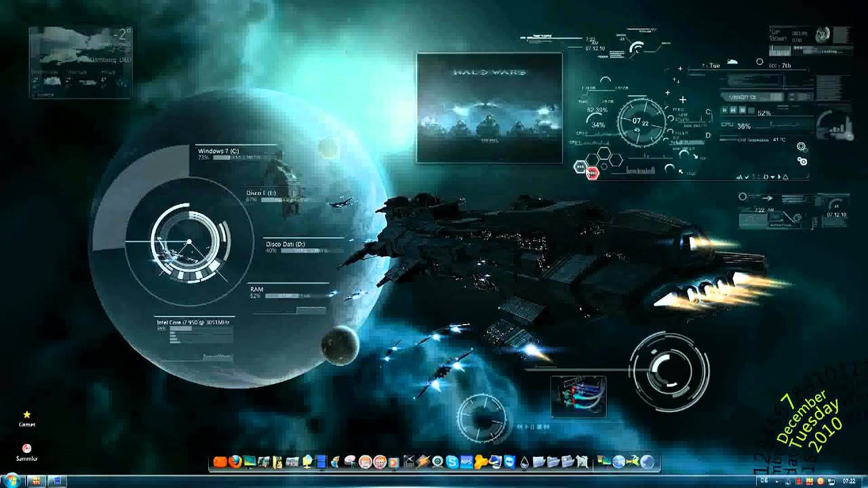Open the NPS icon in the dock
Viewport: 868px width, 488px height.
(x=466, y=462)
